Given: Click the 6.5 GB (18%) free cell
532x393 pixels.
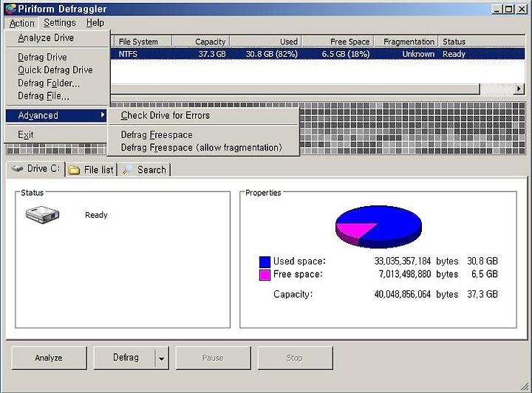Looking at the screenshot, I should 346,54.
